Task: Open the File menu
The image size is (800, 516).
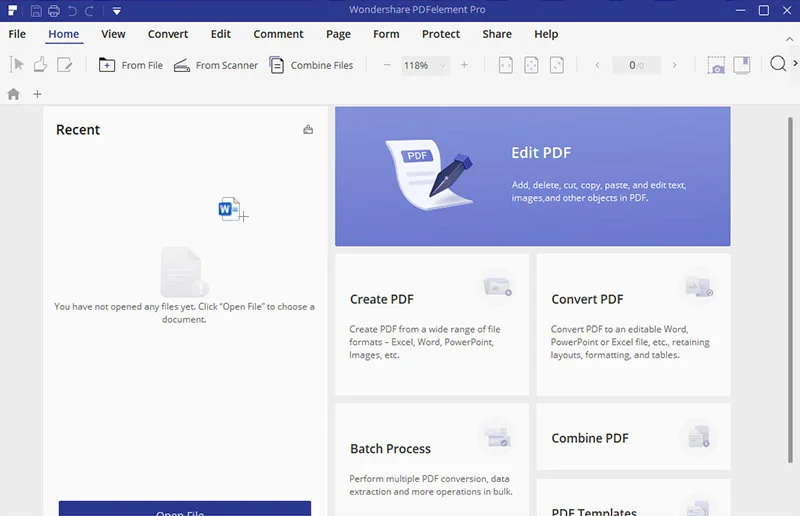Action: [17, 34]
